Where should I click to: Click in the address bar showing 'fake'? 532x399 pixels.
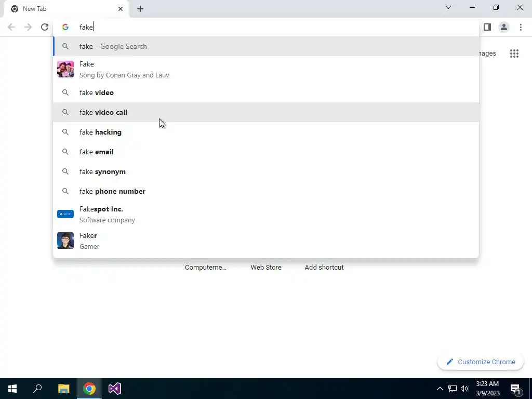click(266, 27)
